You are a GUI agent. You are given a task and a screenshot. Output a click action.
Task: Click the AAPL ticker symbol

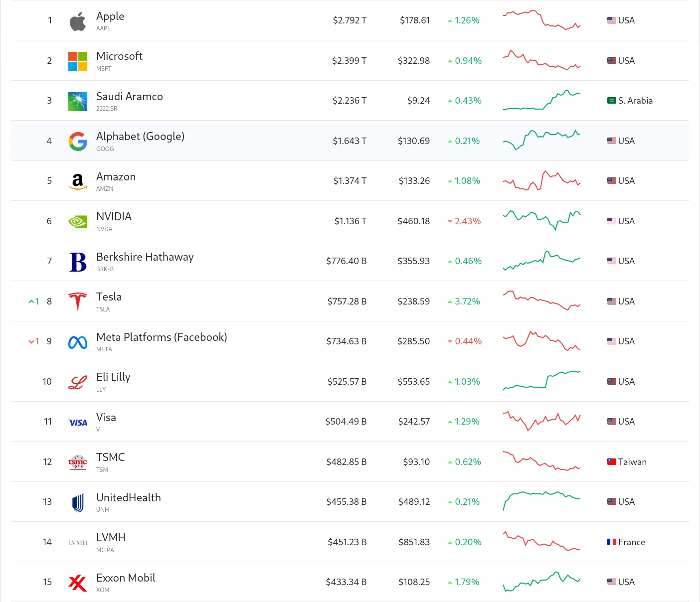[x=103, y=28]
